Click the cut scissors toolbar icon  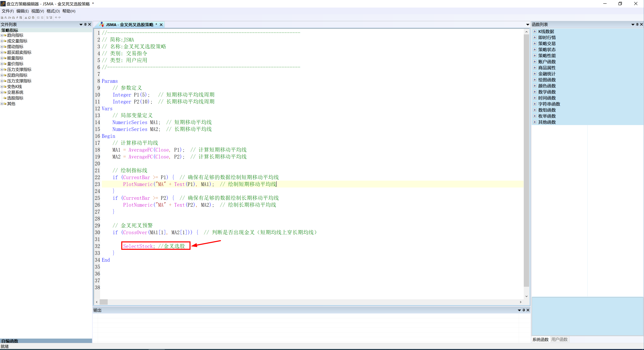26,18
